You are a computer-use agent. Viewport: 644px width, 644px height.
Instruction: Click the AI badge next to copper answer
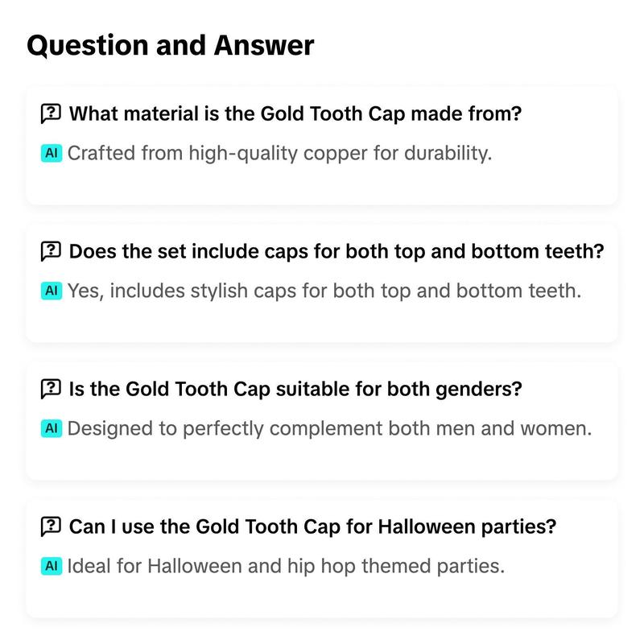[x=52, y=153]
